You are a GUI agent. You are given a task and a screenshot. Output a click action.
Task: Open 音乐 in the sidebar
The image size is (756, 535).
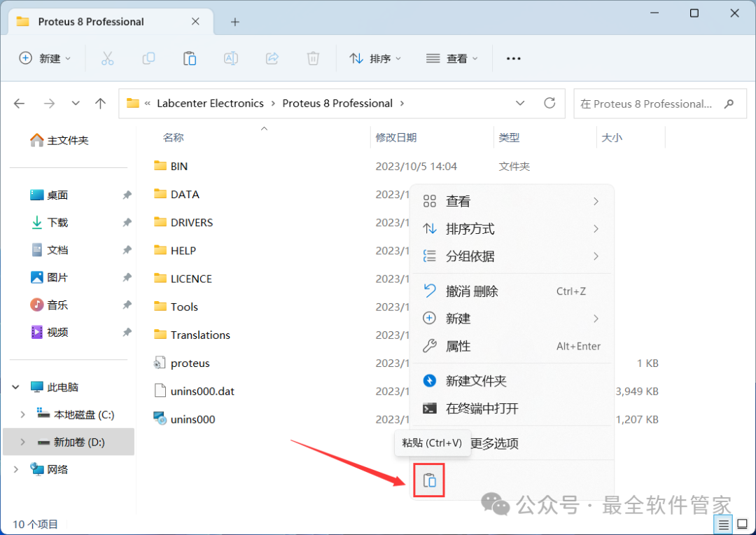point(49,305)
